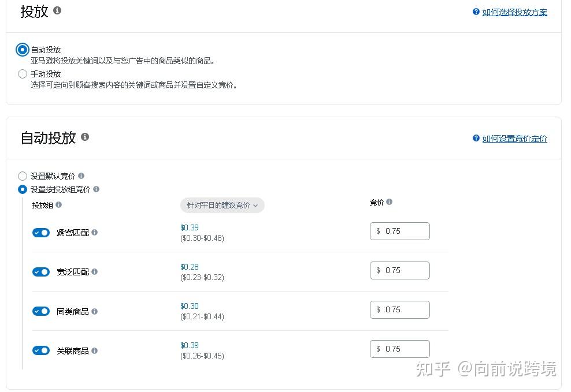Click info icon next to 关联商品
571x392 pixels.
point(94,350)
